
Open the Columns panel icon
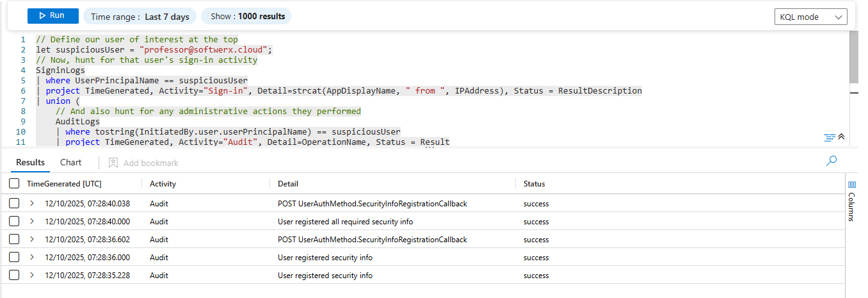(x=852, y=185)
